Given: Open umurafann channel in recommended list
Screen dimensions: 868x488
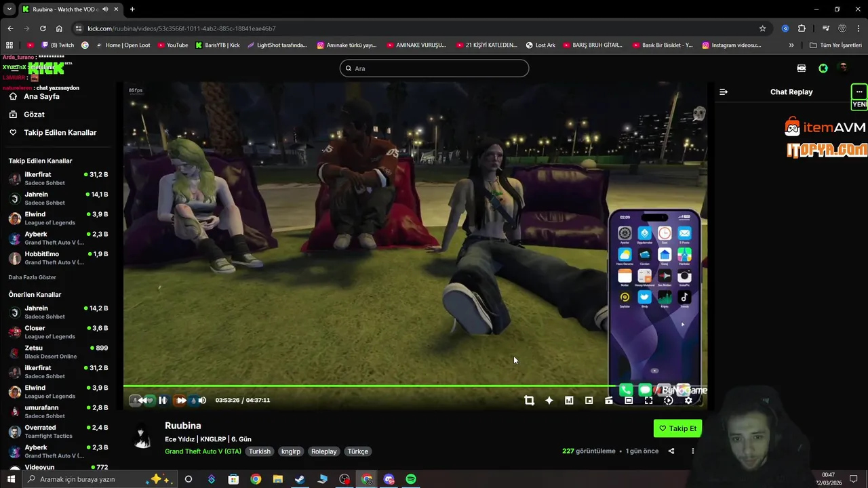Looking at the screenshot, I should tap(58, 411).
